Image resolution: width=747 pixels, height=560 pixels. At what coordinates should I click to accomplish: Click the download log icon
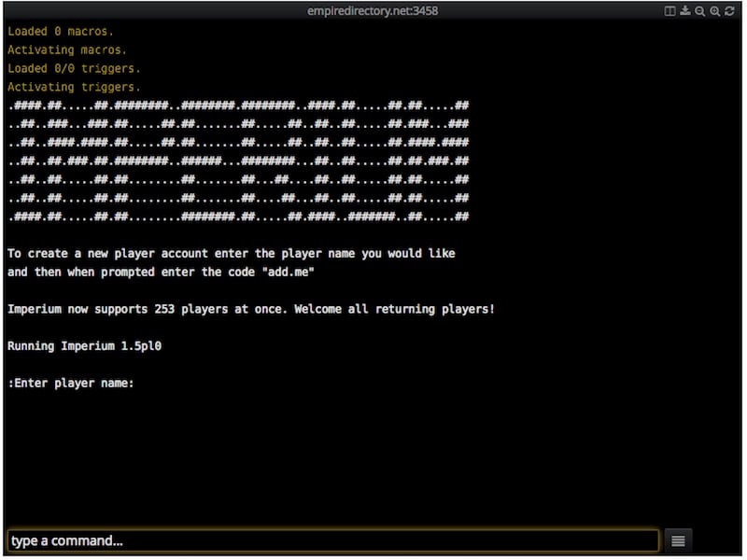(685, 11)
